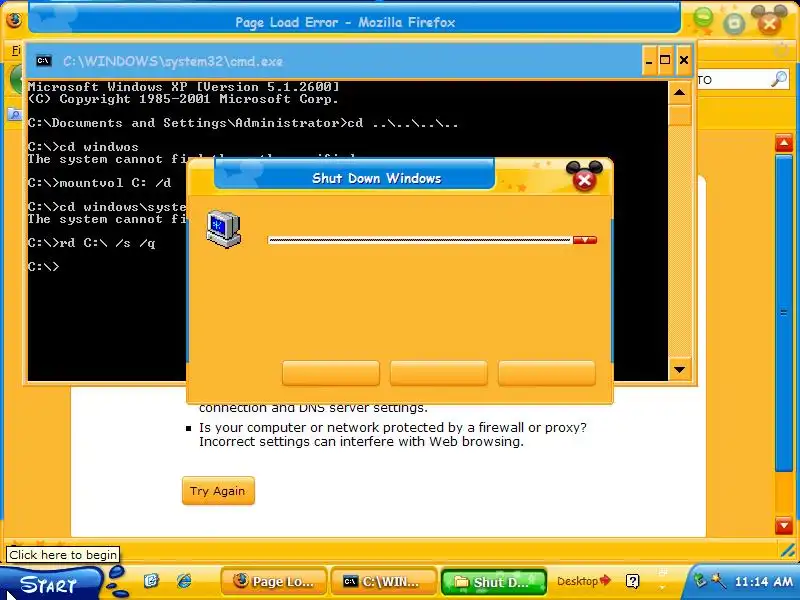Click the cmd window scrollbar up arrow
Screen dimensions: 800x600
point(680,92)
